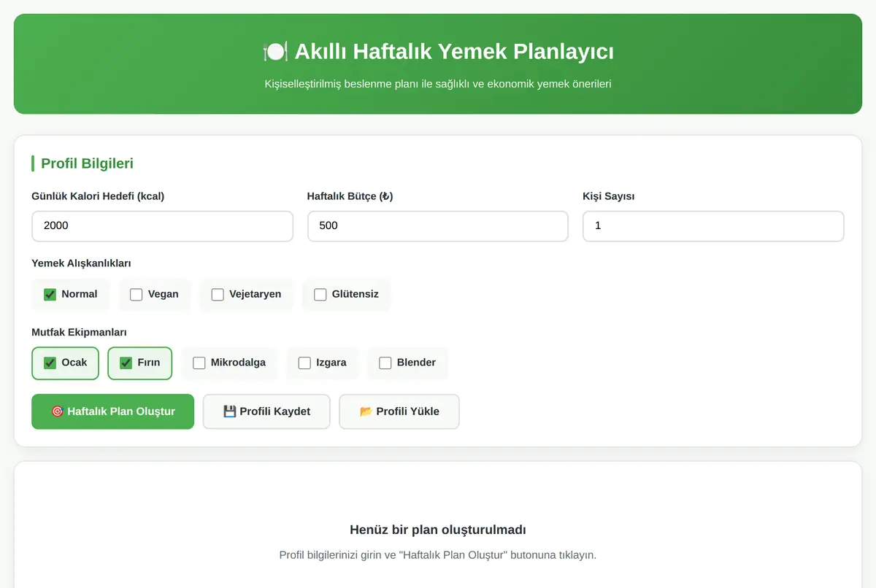Click the Günlük Kalori Hedefi (kcal) label
876x588 pixels.
pyautogui.click(x=98, y=196)
